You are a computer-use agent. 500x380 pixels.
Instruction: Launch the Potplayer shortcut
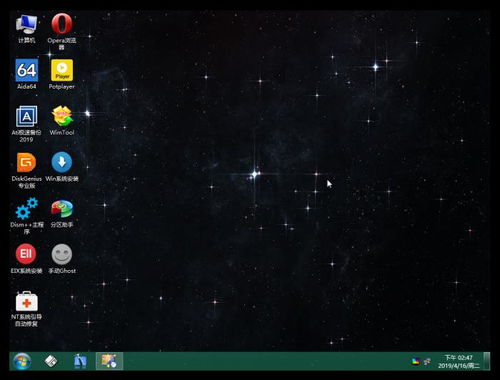pos(62,75)
